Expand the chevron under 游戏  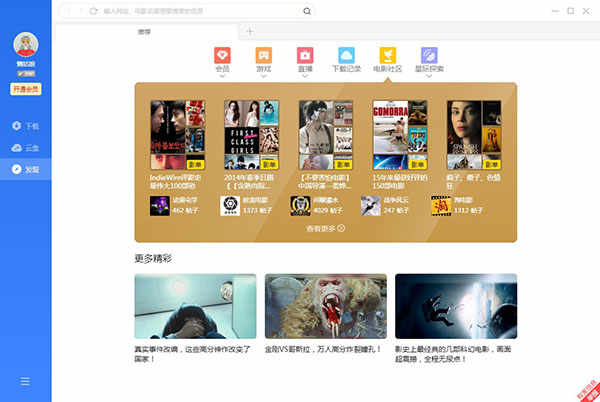[264, 76]
